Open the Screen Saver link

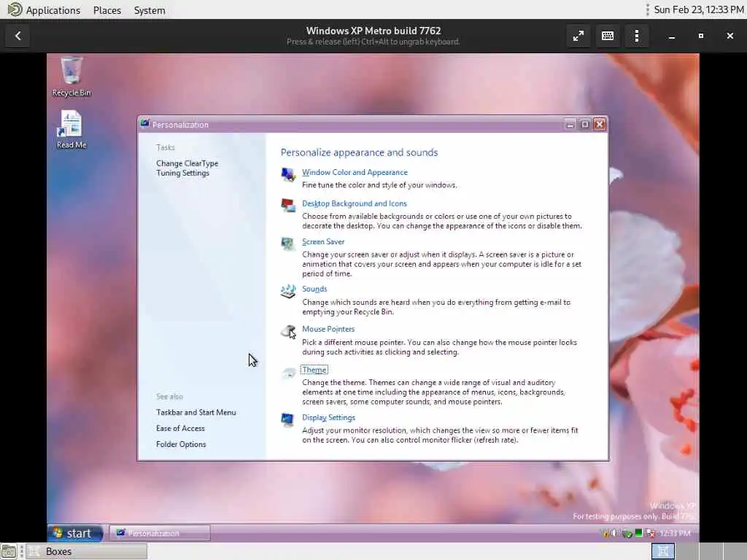(323, 241)
